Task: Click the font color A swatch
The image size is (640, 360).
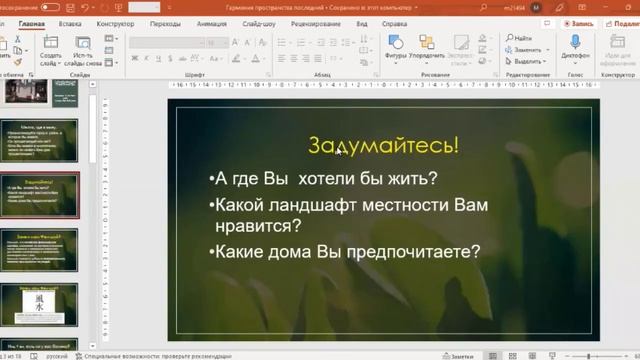Action: (x=256, y=59)
